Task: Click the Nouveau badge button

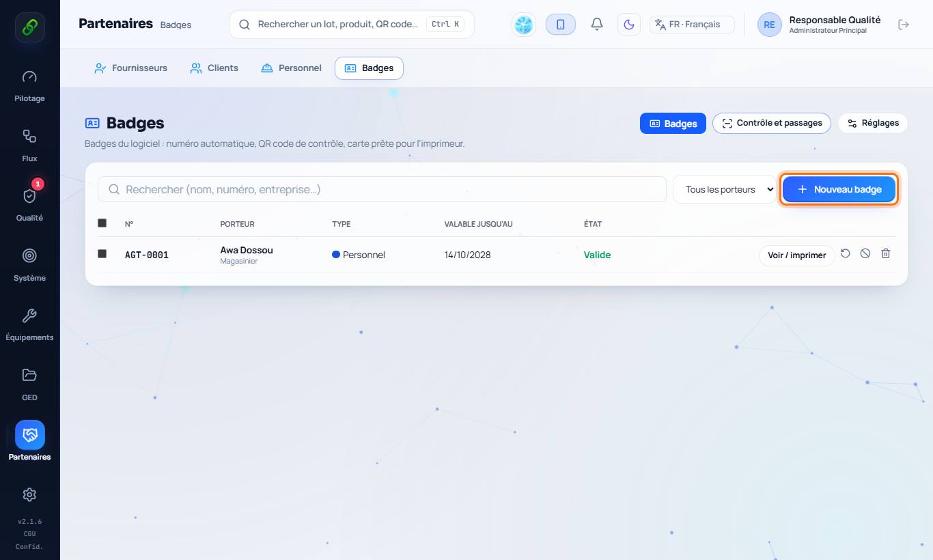Action: click(x=839, y=189)
